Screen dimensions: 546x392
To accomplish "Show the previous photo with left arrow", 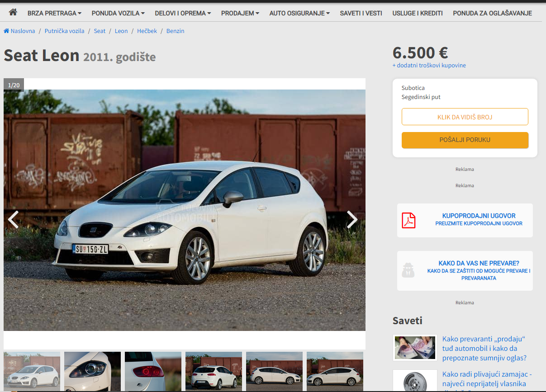I will [x=13, y=220].
